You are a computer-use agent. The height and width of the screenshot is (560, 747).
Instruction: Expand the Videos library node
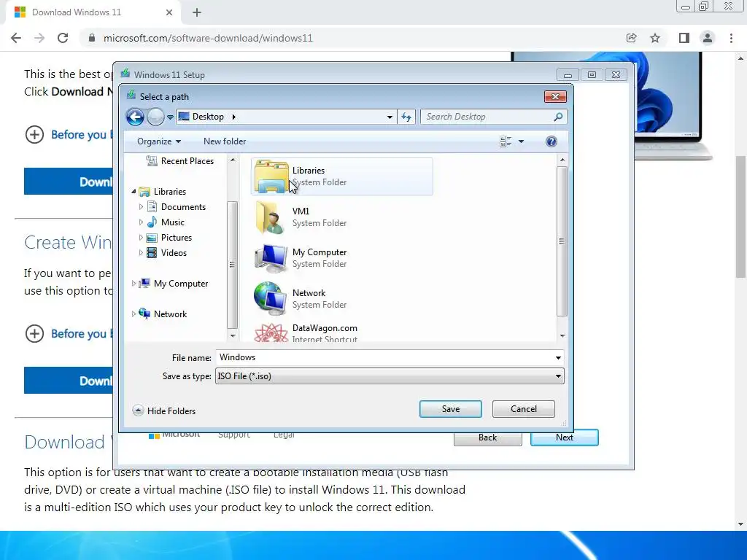(141, 252)
